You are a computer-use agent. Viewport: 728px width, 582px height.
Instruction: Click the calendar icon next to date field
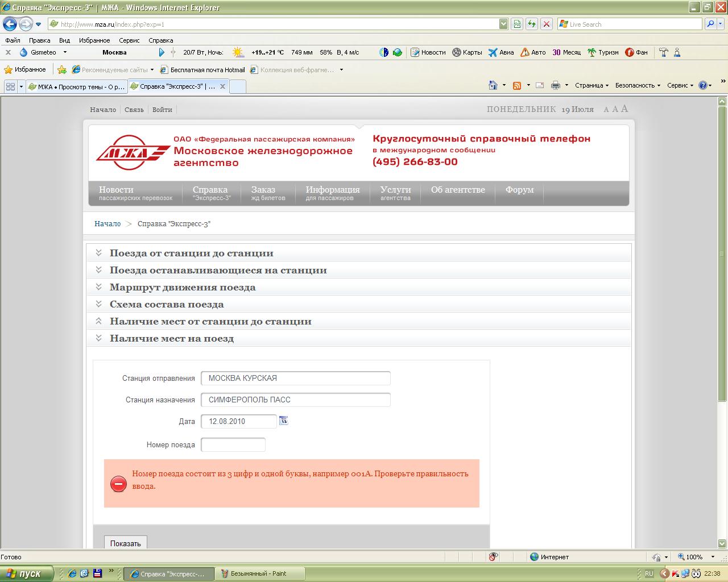tap(283, 421)
